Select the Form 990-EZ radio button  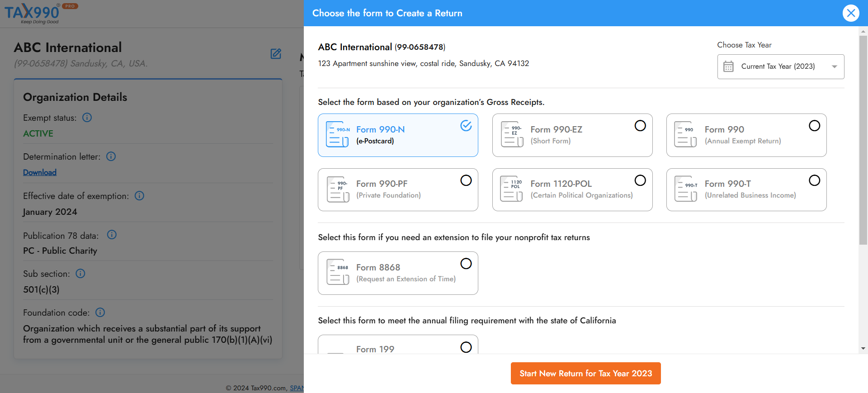point(640,126)
